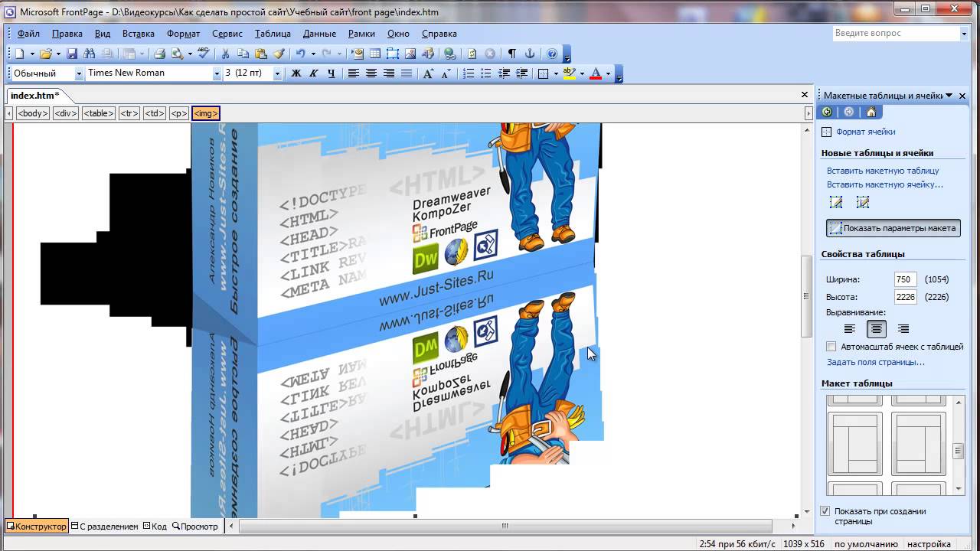Open Help with the question mark icon
Screen dimensions: 980x551
(552, 54)
